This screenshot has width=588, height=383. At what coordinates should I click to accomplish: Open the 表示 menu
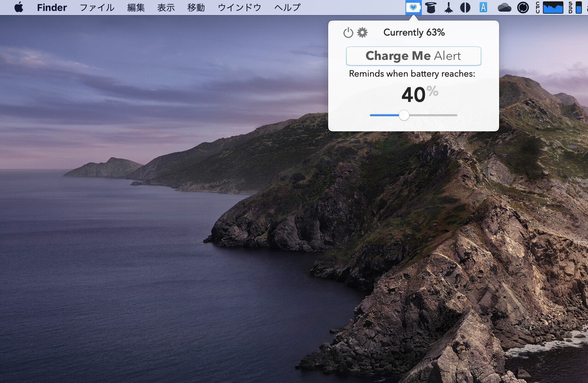click(x=166, y=7)
